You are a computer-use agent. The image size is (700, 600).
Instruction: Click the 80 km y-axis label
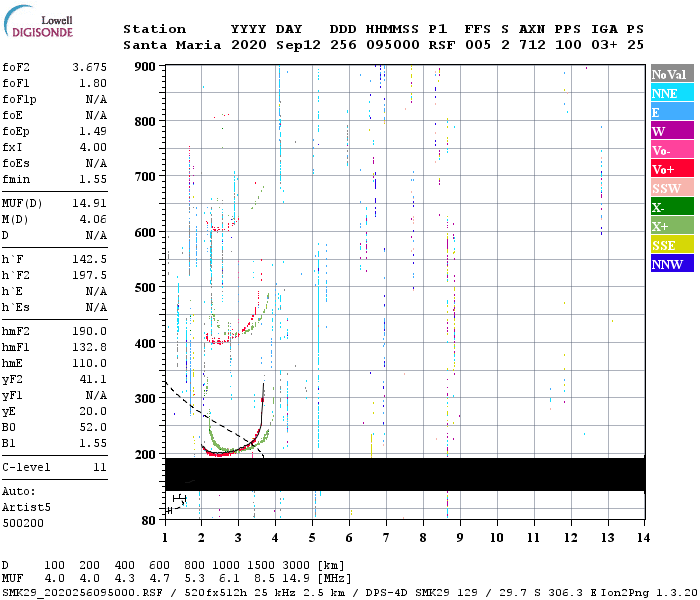click(x=149, y=521)
